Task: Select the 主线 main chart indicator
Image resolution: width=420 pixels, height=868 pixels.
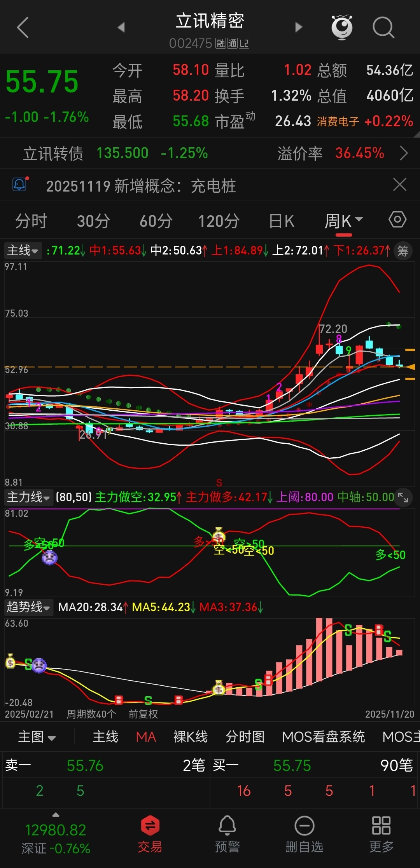Action: [x=105, y=737]
